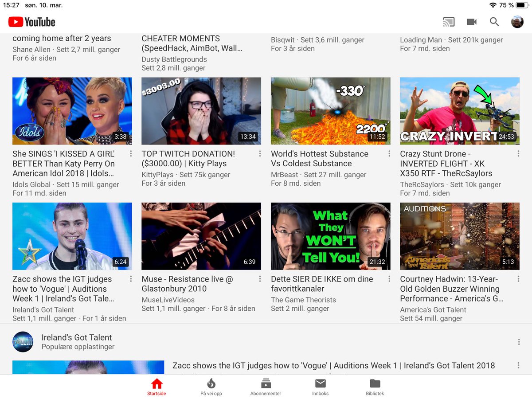Play the America's Got Talent AUDITIONS thumbnail
Screen dimensions: 532x399
[460, 236]
